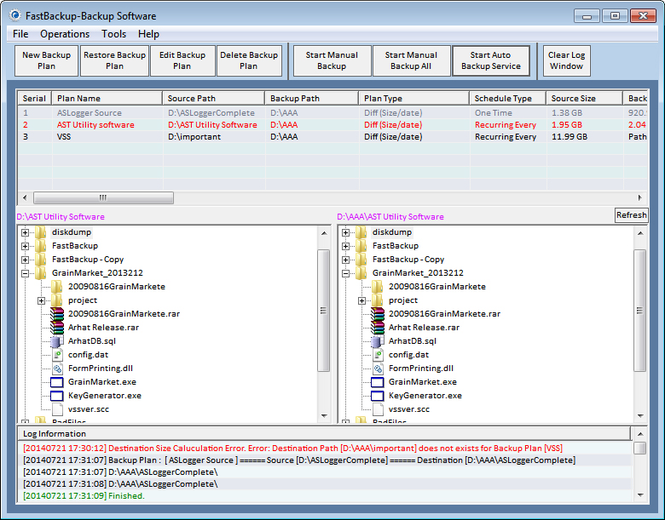Expand FastBackup - Copy in left source tree
Screen dimensions: 665x520
tap(25, 260)
